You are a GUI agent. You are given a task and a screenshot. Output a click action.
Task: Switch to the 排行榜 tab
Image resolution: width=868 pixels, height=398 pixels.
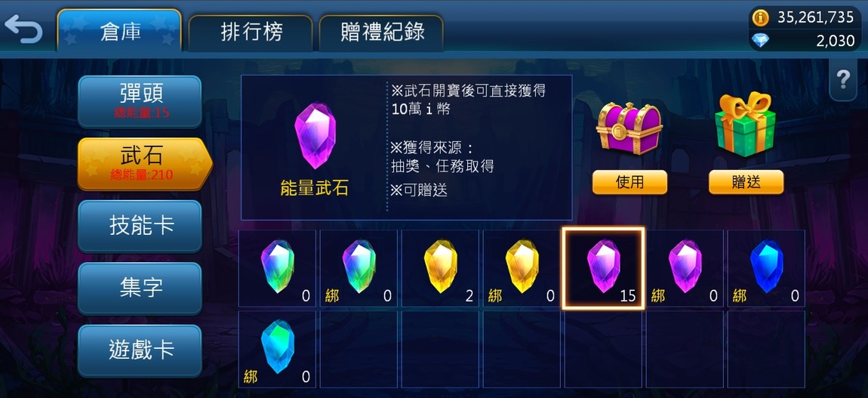(251, 32)
